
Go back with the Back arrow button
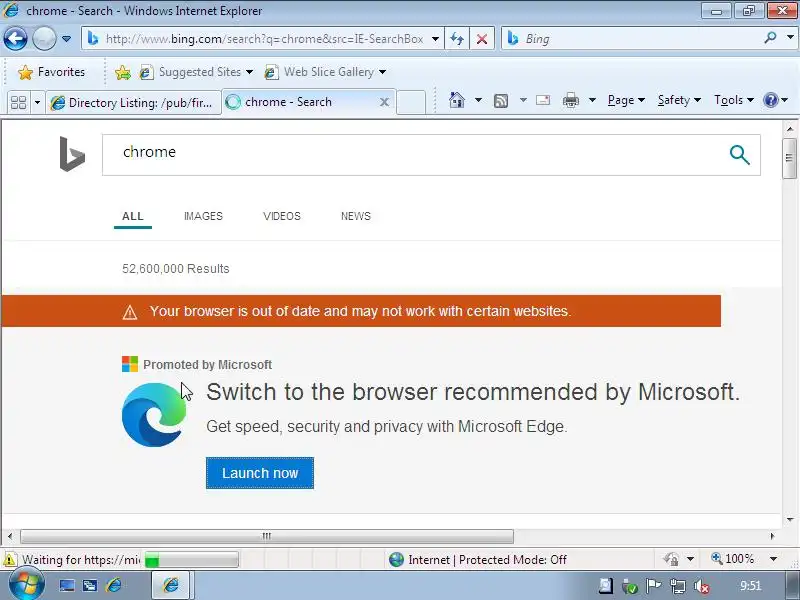coord(15,39)
